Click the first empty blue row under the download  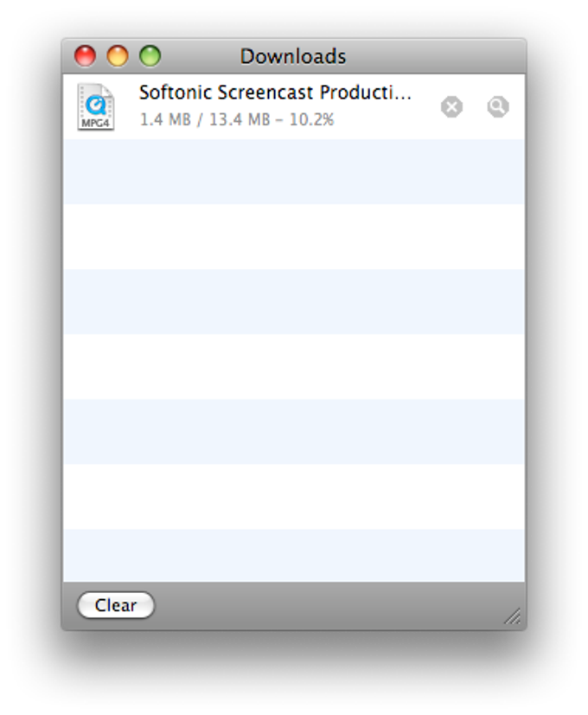[294, 171]
